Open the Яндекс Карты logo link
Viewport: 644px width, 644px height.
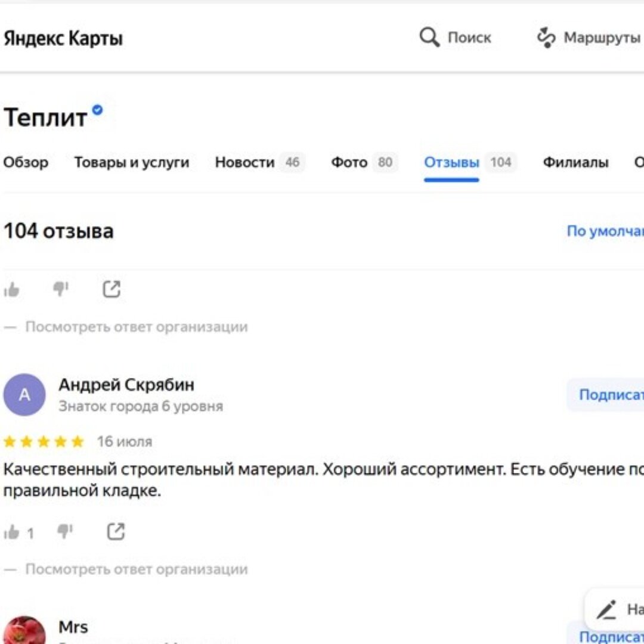63,38
